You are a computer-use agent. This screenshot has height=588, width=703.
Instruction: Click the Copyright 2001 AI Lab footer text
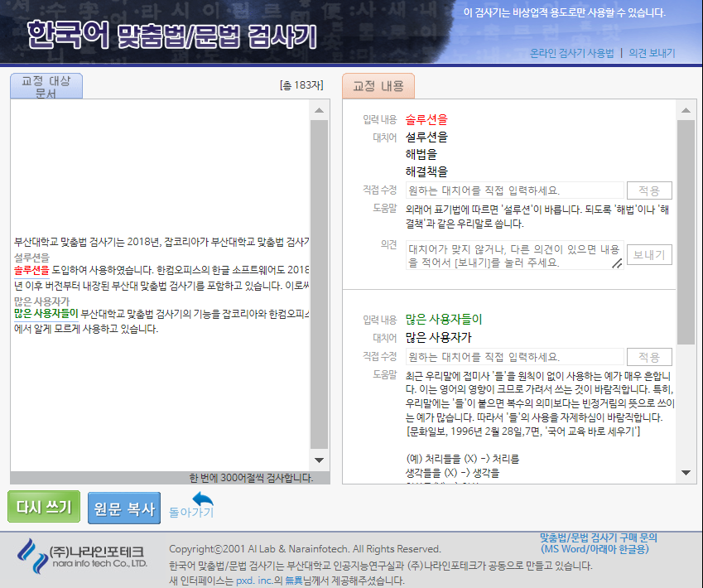pos(305,549)
